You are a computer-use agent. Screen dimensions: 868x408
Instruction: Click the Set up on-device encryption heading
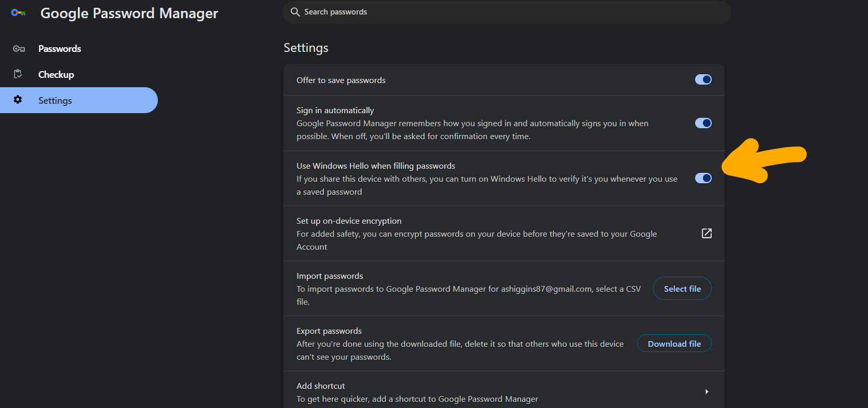tap(349, 221)
